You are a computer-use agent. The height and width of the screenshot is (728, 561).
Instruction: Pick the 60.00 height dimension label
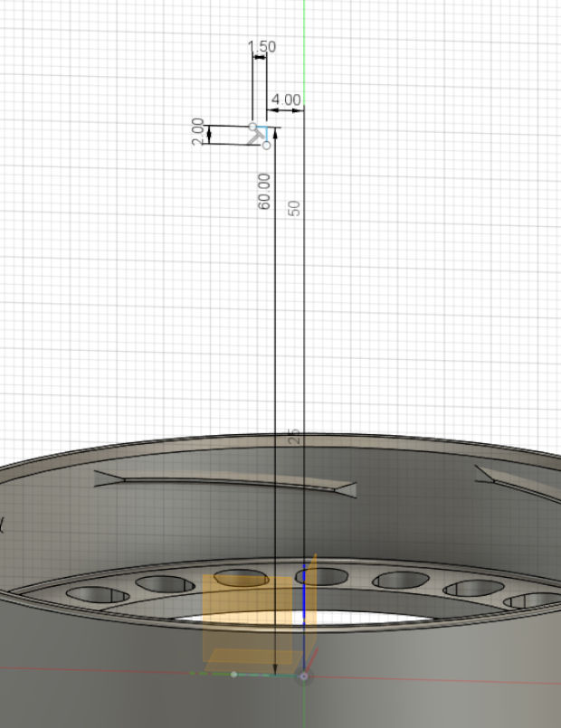[x=264, y=191]
